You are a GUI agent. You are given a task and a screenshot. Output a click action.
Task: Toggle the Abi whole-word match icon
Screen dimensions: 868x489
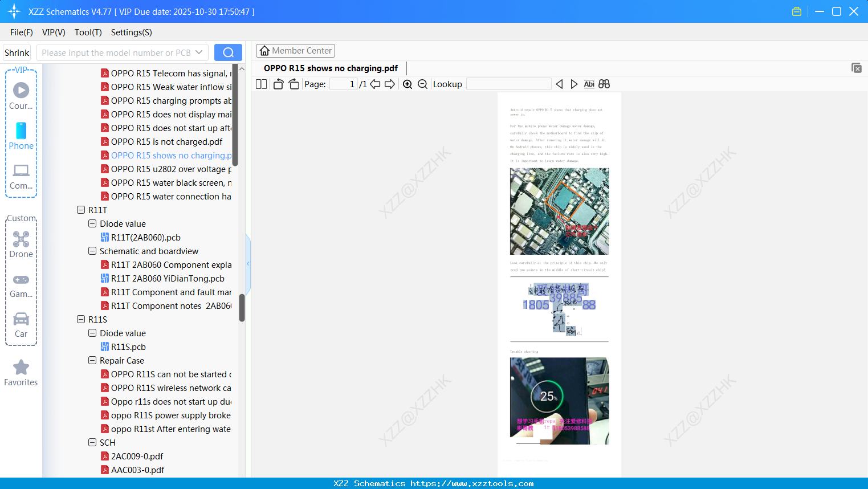(x=589, y=84)
